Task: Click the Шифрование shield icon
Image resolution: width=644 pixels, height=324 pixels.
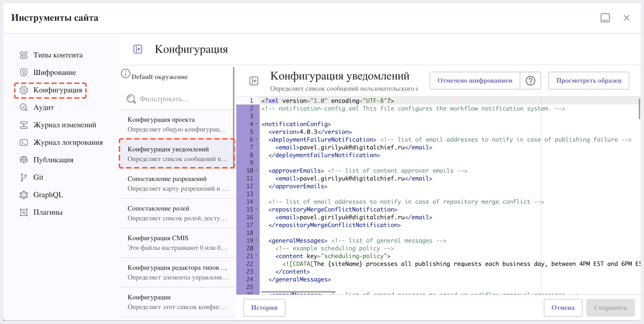Action: click(24, 72)
